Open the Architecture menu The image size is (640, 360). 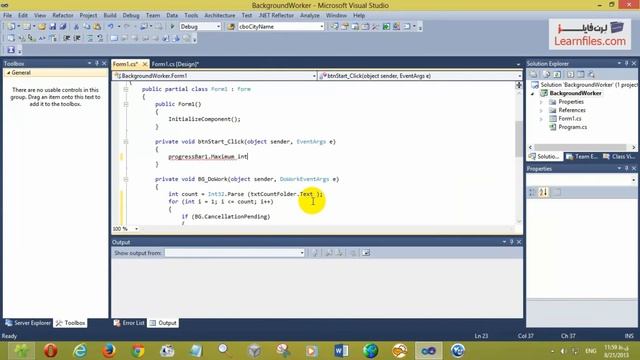coord(220,16)
